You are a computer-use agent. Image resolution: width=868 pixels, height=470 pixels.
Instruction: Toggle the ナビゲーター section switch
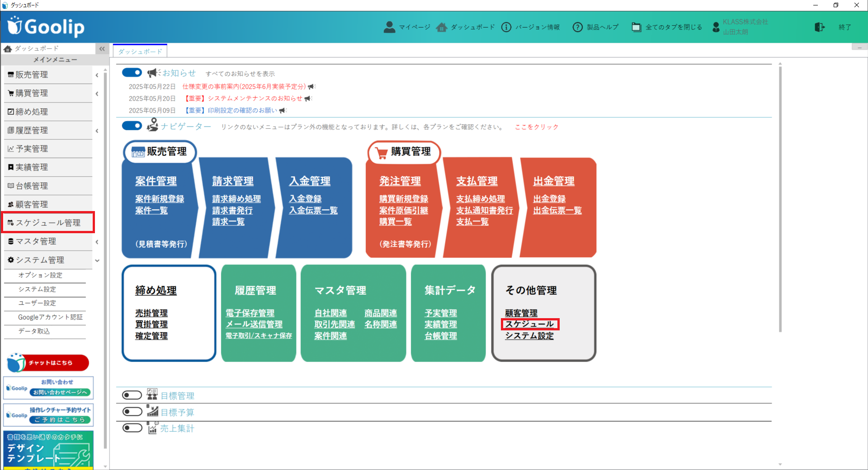132,126
